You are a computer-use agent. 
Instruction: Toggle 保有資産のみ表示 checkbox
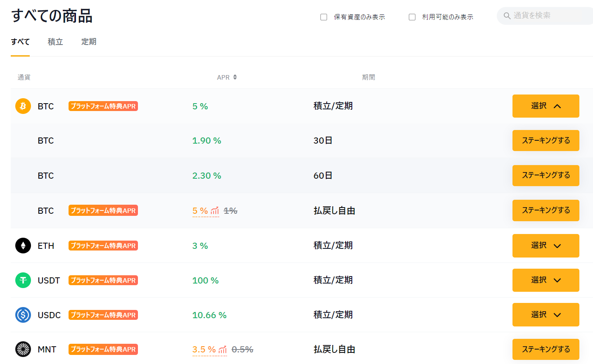coord(324,17)
